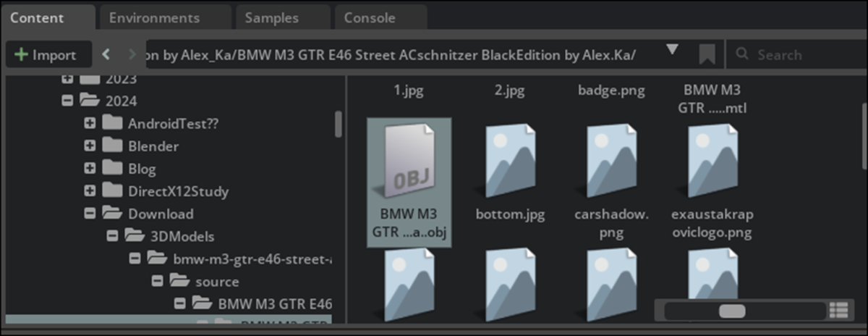Collapse the bmw-m3-gtr-e46-street folder
The height and width of the screenshot is (336, 868).
pos(135,259)
